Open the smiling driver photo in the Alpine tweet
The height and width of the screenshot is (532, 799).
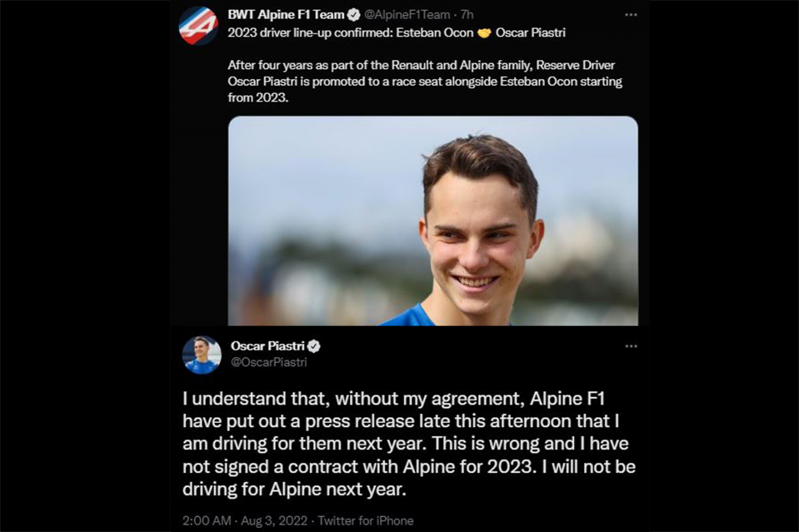coord(433,220)
